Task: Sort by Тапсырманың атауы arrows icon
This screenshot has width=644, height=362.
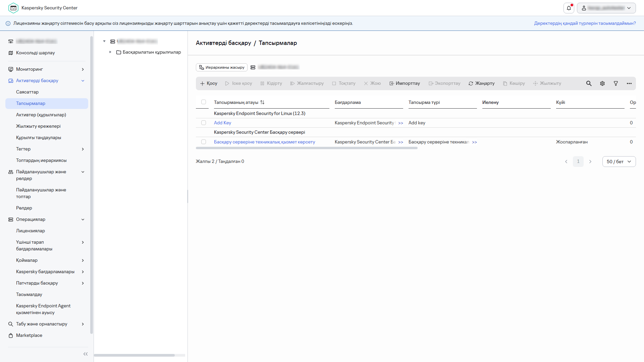Action: pos(262,102)
